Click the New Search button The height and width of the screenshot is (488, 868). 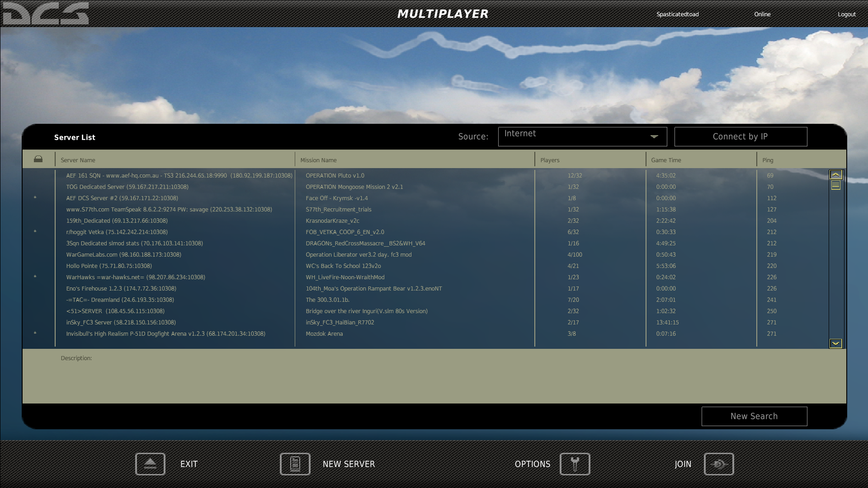pos(754,416)
